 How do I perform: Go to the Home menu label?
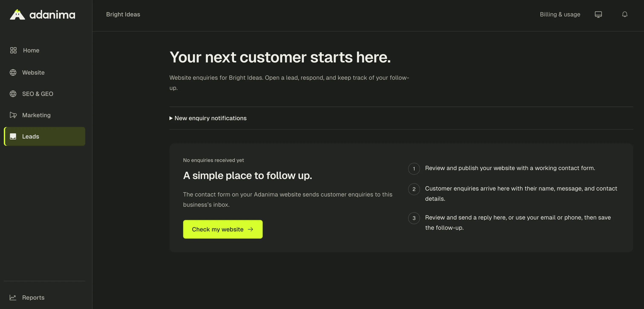pos(31,50)
